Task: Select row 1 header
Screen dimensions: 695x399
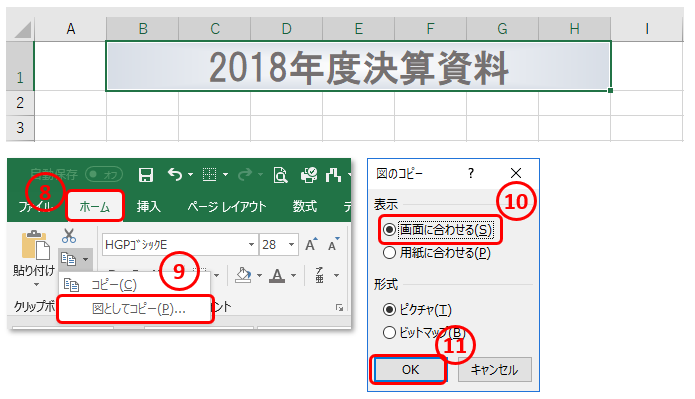Action: pos(20,66)
